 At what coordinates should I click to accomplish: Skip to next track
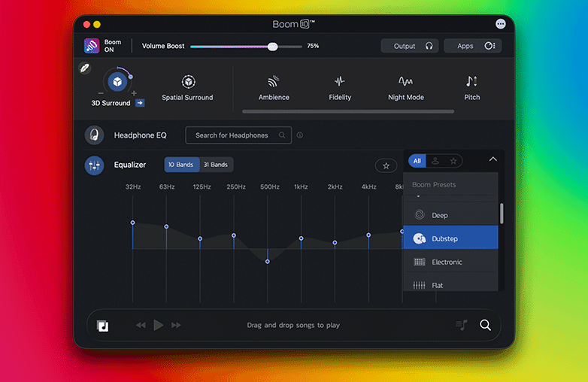pyautogui.click(x=176, y=325)
